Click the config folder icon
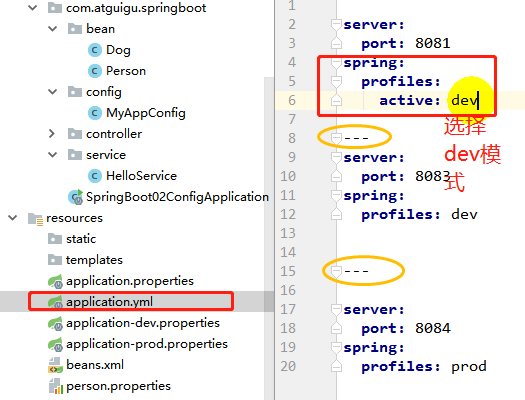The image size is (525, 400). 75,92
